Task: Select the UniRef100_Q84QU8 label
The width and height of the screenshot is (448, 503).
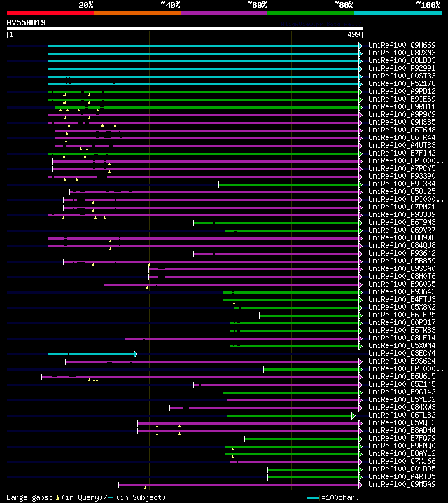Action: 402,245
